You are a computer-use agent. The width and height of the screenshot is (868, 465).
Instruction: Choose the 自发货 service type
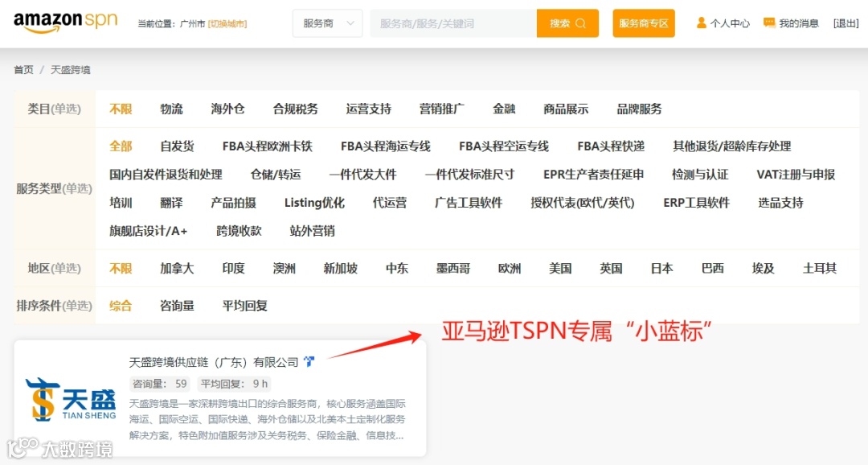coord(177,146)
